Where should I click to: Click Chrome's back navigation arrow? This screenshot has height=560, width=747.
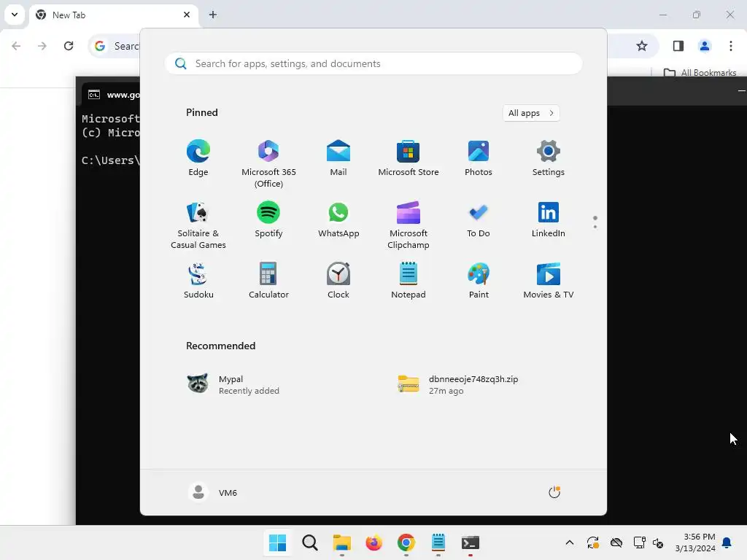[x=16, y=46]
